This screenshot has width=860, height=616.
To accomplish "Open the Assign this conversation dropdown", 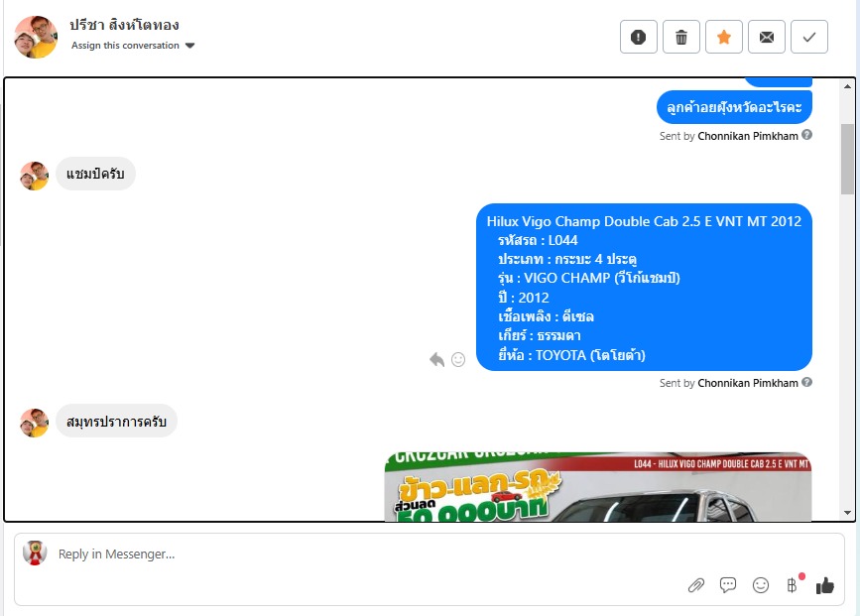I will click(133, 46).
